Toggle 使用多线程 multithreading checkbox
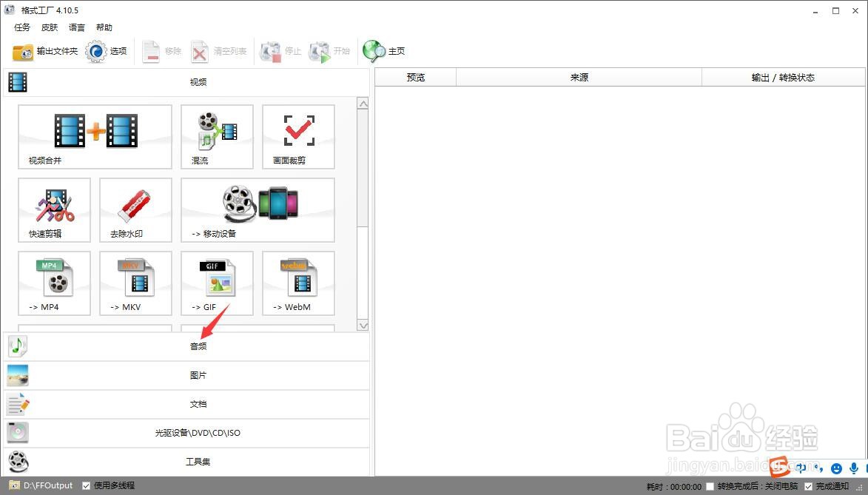This screenshot has height=495, width=868. (x=87, y=485)
